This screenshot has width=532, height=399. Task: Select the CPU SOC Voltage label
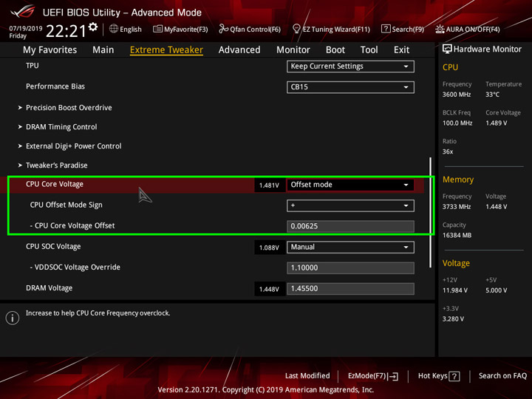(53, 246)
